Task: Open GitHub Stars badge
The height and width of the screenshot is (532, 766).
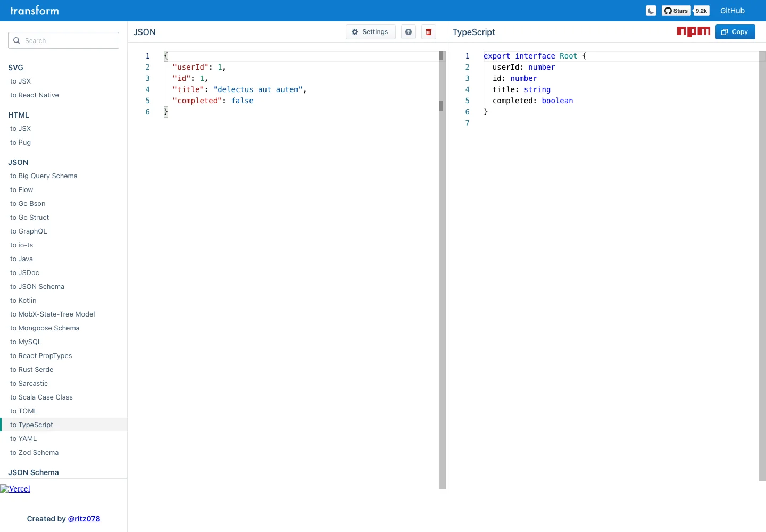Action: point(676,11)
